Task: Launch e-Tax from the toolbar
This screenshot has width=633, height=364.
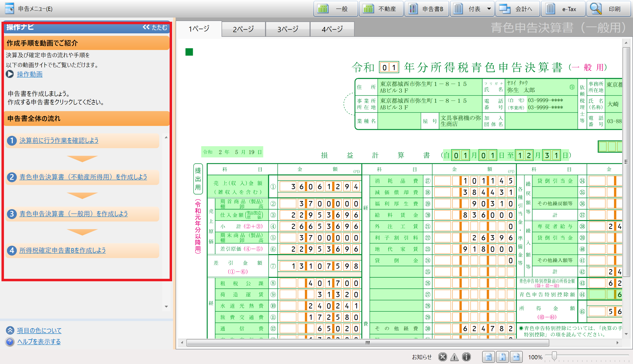Action: pos(563,9)
